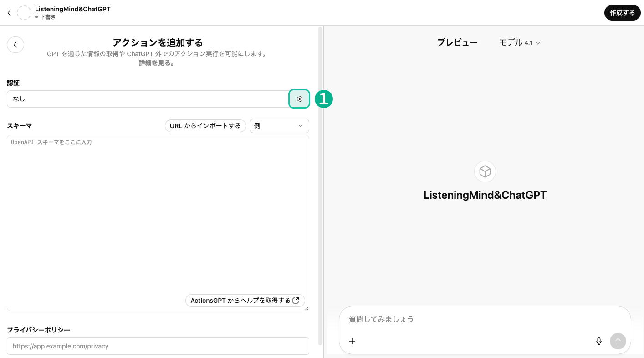Click the send arrow button in preview

[x=618, y=341]
